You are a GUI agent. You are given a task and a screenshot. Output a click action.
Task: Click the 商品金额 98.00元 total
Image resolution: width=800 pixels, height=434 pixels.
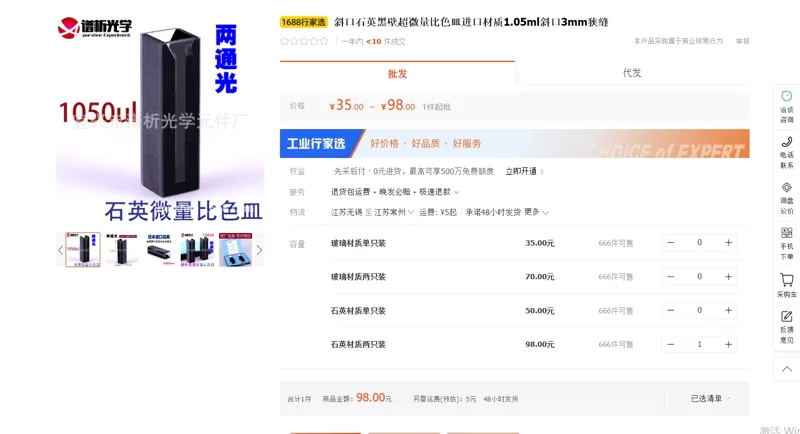click(x=357, y=398)
